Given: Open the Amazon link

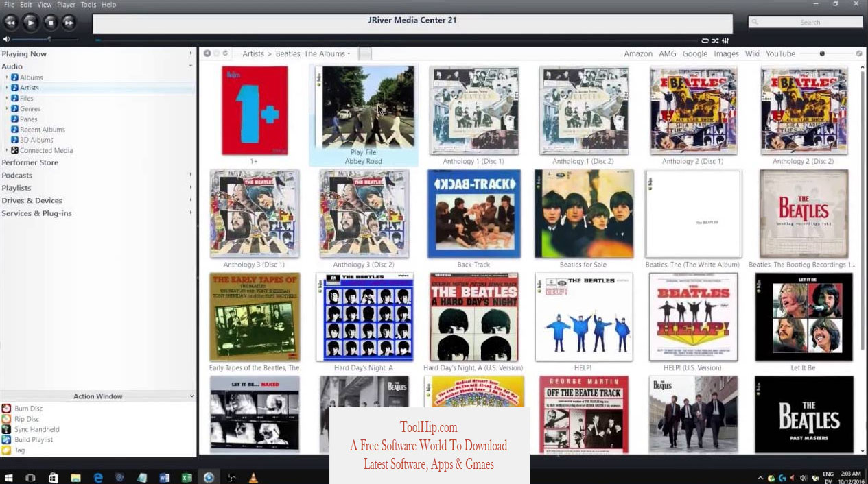Looking at the screenshot, I should point(638,53).
